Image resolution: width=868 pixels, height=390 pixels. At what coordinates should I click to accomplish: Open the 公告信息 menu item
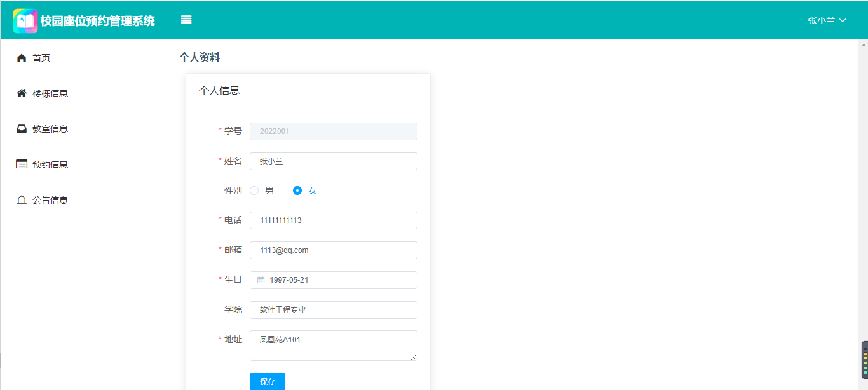click(83, 200)
